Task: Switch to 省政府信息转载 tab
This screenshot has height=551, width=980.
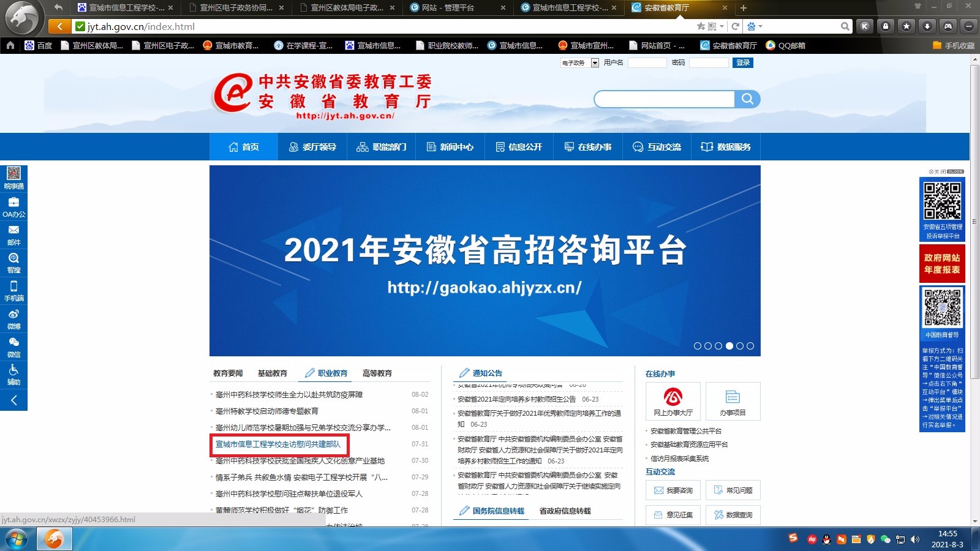Action: click(x=565, y=511)
